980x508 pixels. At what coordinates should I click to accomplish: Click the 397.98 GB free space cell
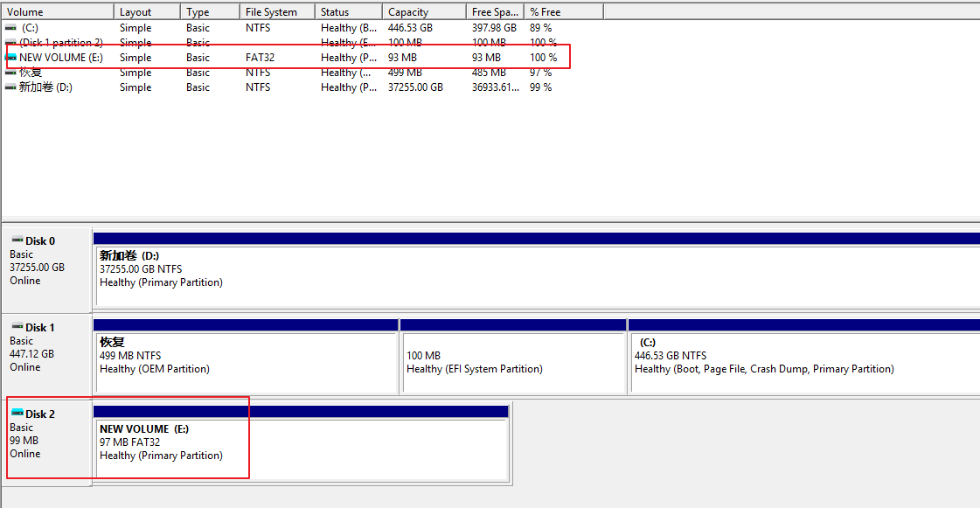point(495,28)
